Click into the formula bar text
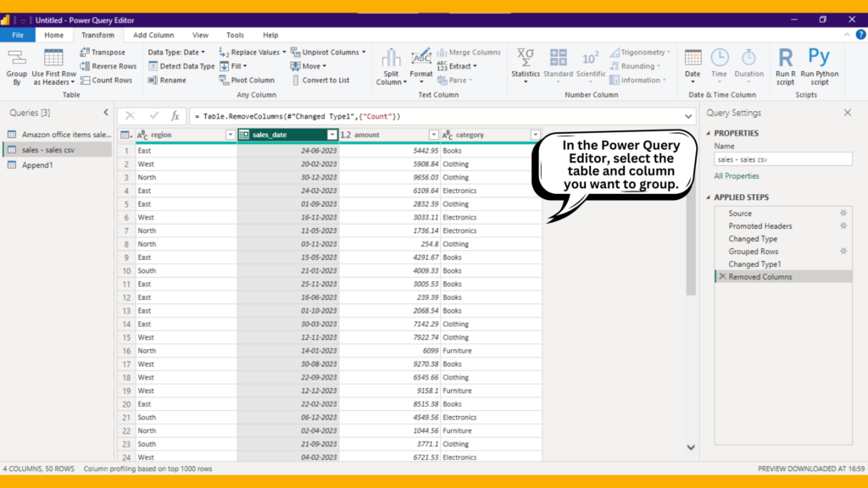Viewport: 868px width, 488px height. coord(297,116)
